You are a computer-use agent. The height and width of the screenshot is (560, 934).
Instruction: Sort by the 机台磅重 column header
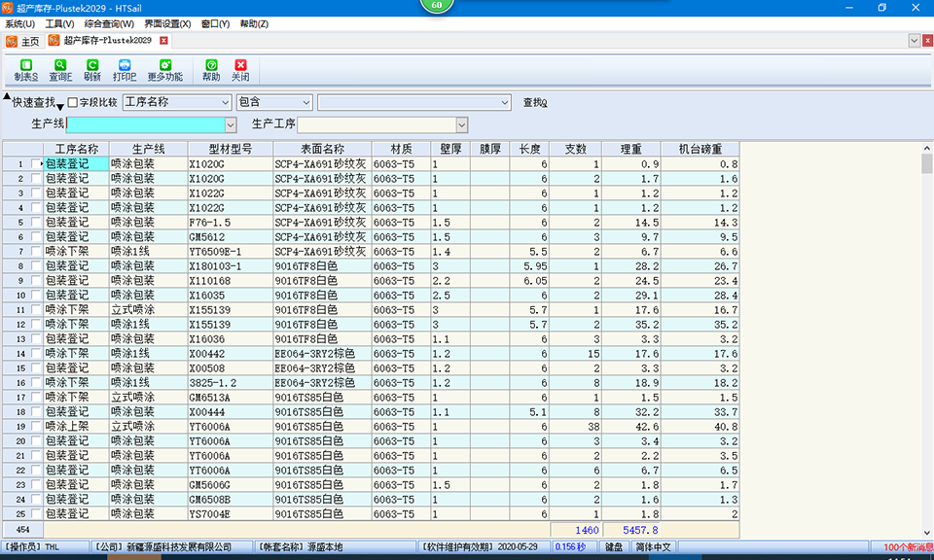click(x=700, y=149)
